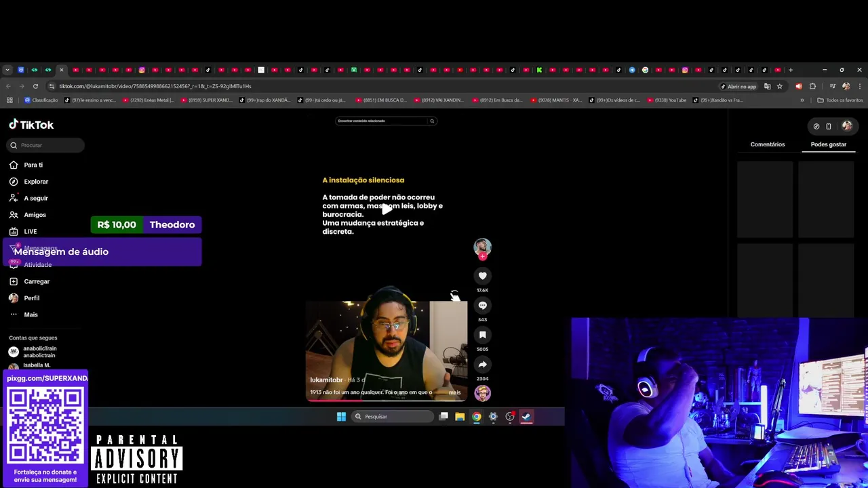Open the anabolicTrain followed account

click(x=33, y=352)
